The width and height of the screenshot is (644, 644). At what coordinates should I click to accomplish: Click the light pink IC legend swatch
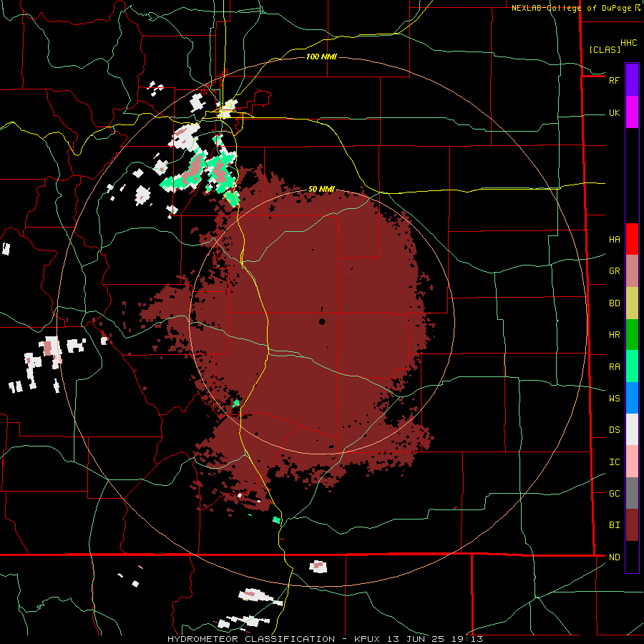tap(632, 462)
